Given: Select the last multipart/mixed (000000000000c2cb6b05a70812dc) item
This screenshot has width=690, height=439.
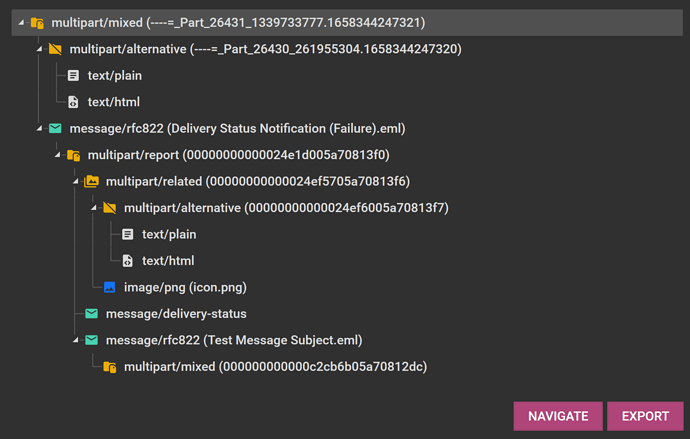Looking at the screenshot, I should click(274, 367).
